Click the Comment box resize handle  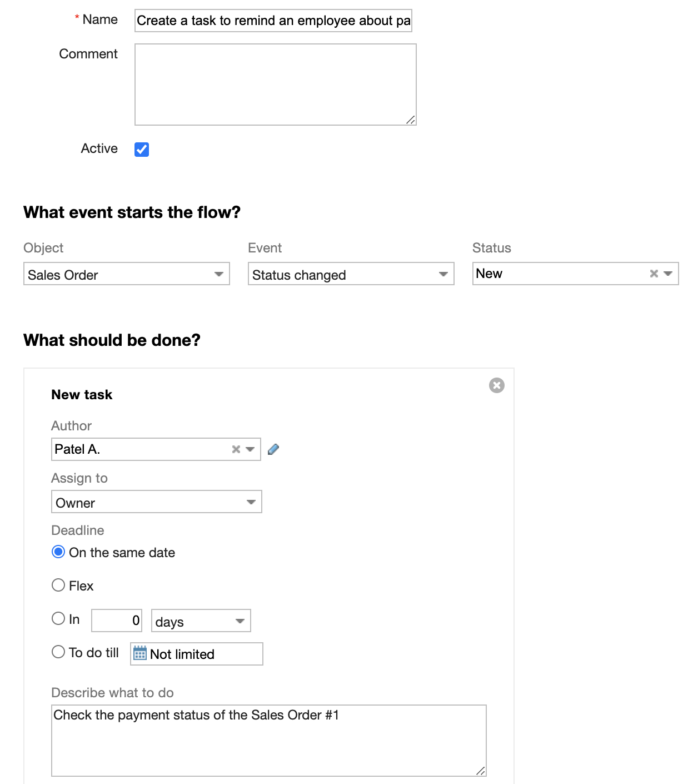pyautogui.click(x=411, y=120)
